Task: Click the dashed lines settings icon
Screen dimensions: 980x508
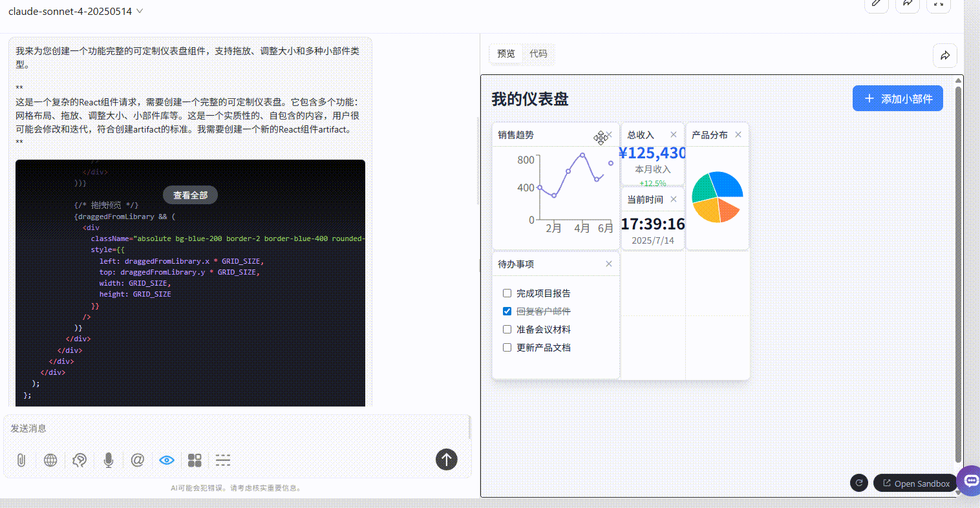Action: click(223, 460)
